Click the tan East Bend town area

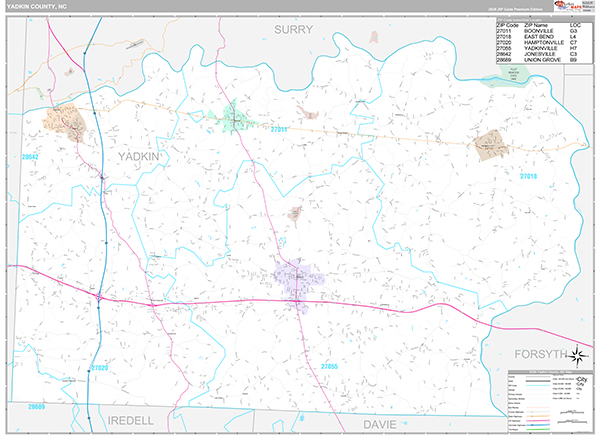(x=492, y=145)
